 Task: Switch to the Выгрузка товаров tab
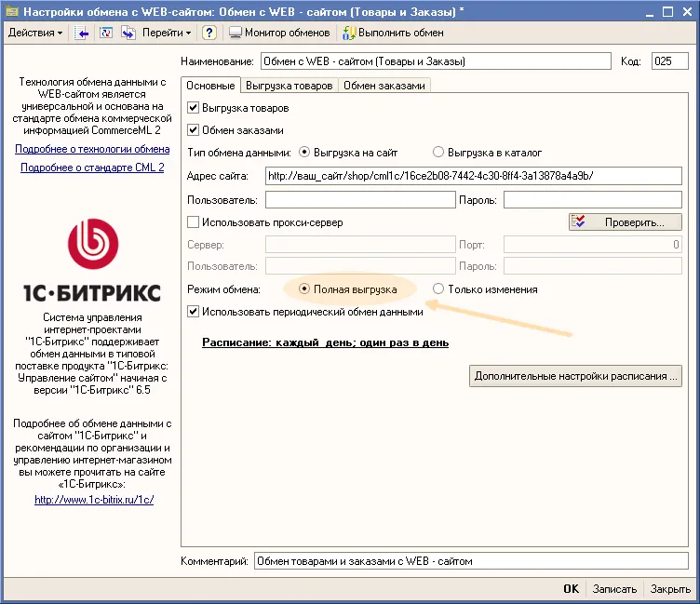[x=289, y=86]
